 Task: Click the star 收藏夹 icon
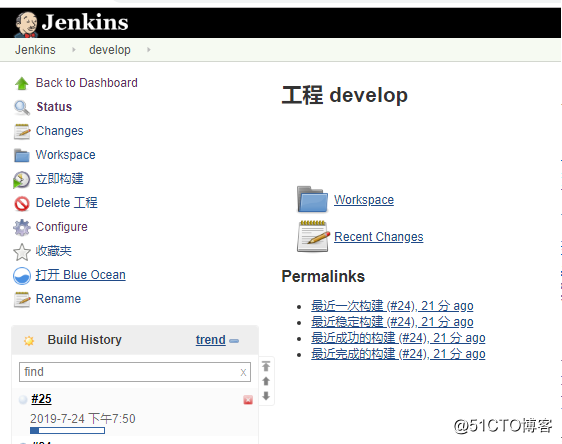pyautogui.click(x=22, y=252)
